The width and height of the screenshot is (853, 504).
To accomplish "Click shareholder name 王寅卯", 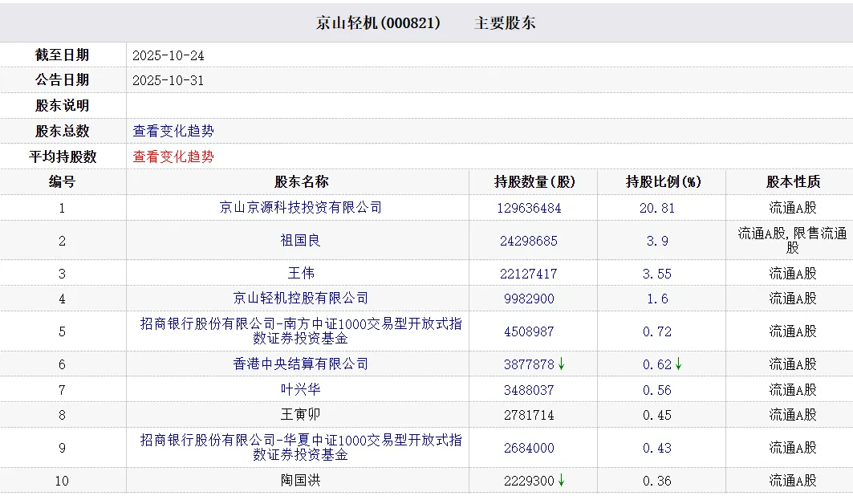I will [x=300, y=415].
